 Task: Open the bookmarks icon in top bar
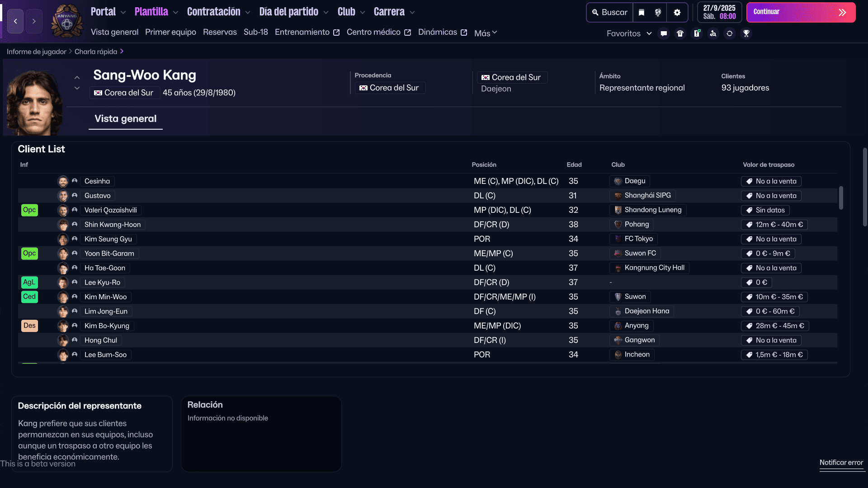(x=642, y=13)
